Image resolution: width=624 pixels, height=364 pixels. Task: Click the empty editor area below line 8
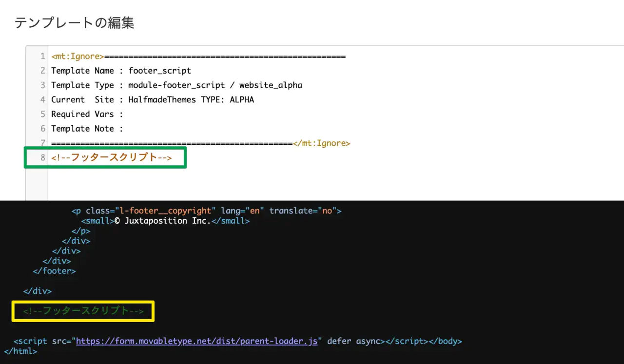(x=292, y=183)
